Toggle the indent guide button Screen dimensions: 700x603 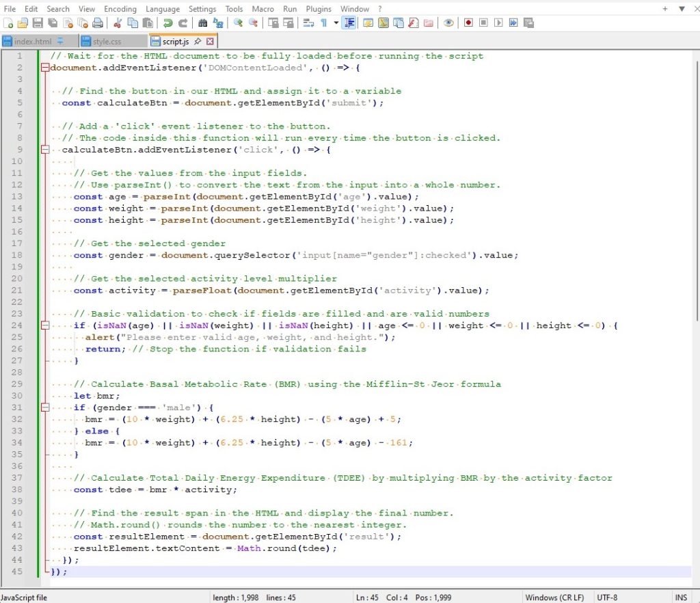[x=349, y=23]
